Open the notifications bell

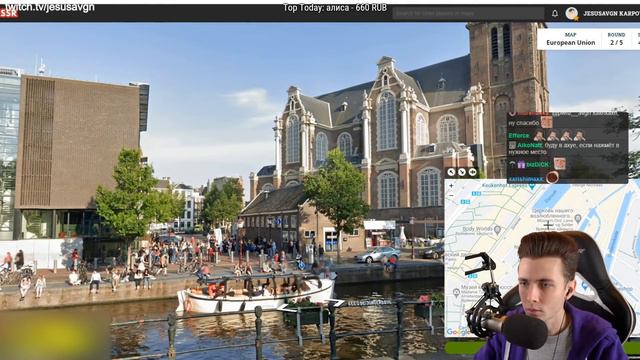[x=555, y=13]
